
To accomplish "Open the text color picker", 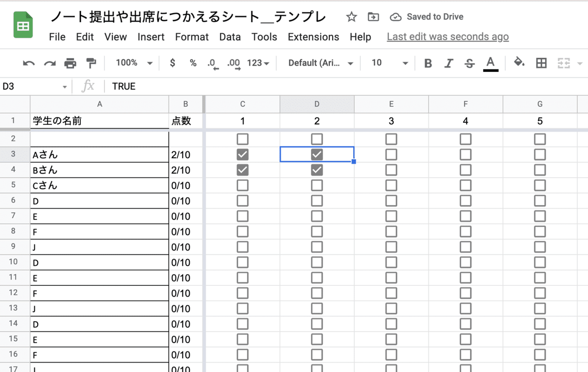I will point(490,63).
